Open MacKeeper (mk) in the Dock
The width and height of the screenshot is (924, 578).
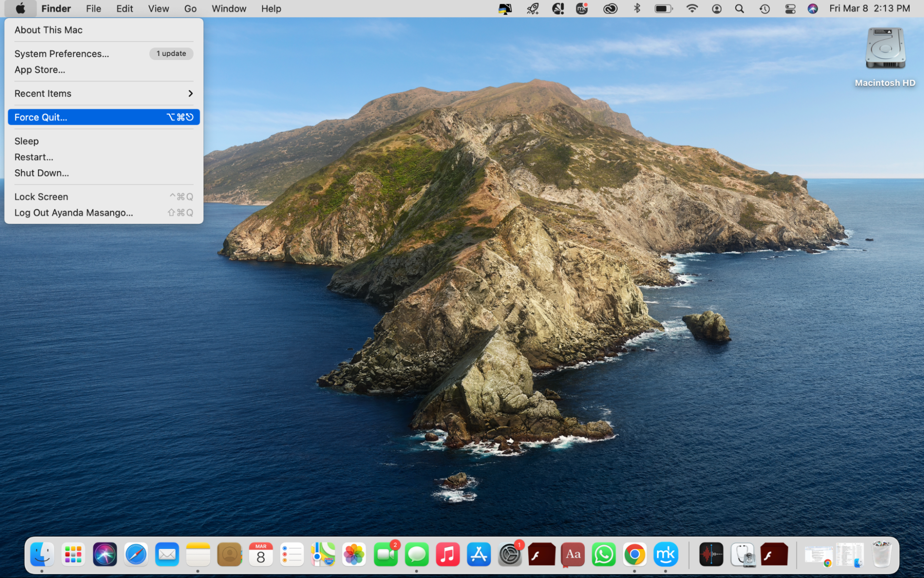click(666, 554)
